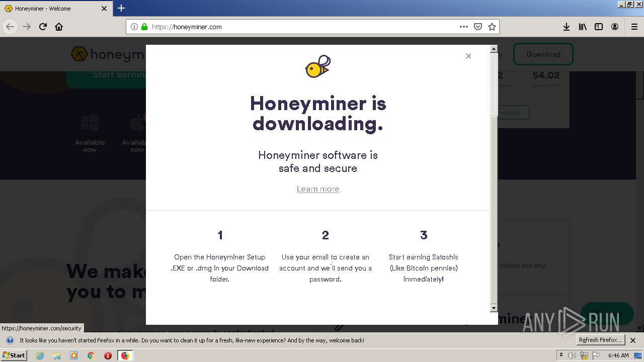Click the Refresh Firefox button
Screen dimensions: 644x362
coord(601,340)
